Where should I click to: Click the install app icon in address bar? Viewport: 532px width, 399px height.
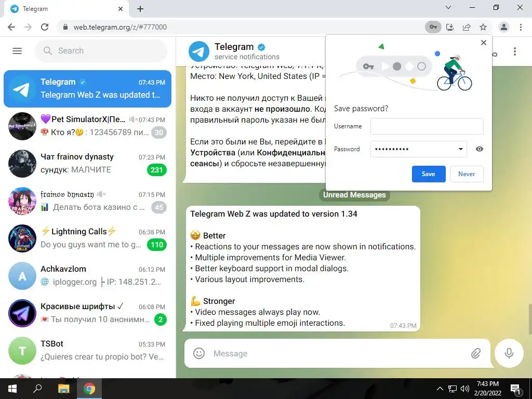point(450,27)
